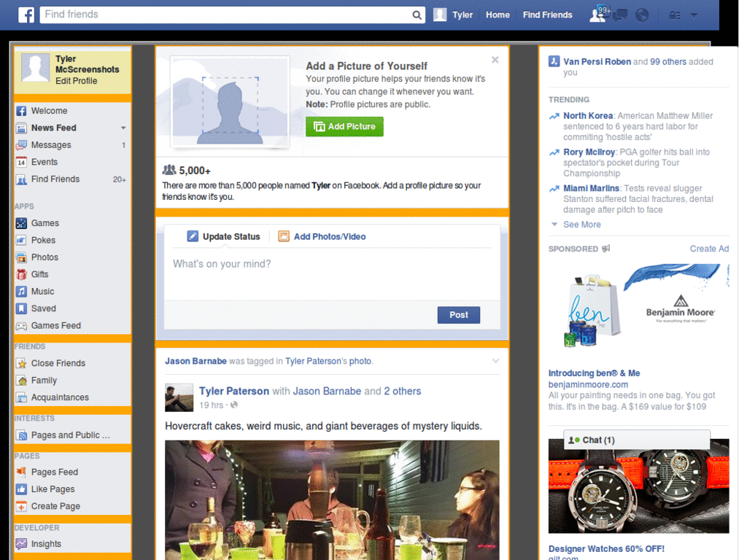The height and width of the screenshot is (560, 747).
Task: Open Tyler profile link in top bar
Action: pyautogui.click(x=462, y=15)
